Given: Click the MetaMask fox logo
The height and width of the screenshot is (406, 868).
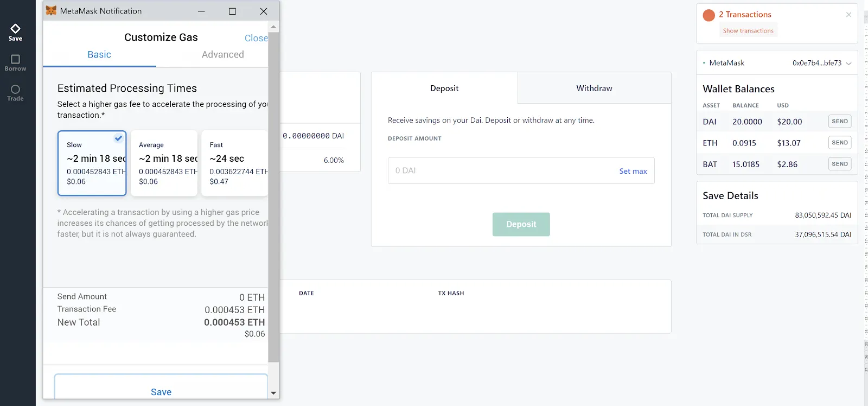Looking at the screenshot, I should point(51,11).
